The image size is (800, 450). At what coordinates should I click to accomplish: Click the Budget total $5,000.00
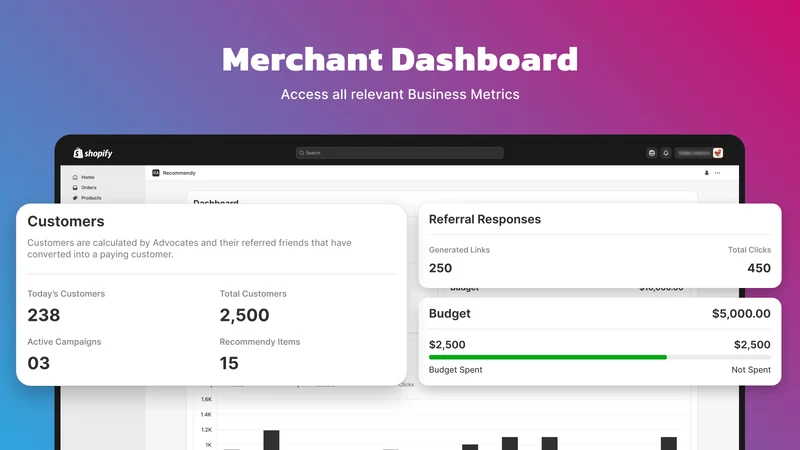click(741, 313)
